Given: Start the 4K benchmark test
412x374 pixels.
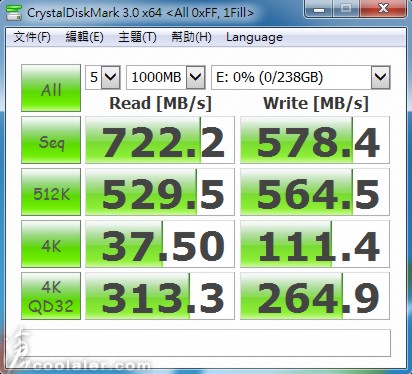Looking at the screenshot, I should 51,244.
